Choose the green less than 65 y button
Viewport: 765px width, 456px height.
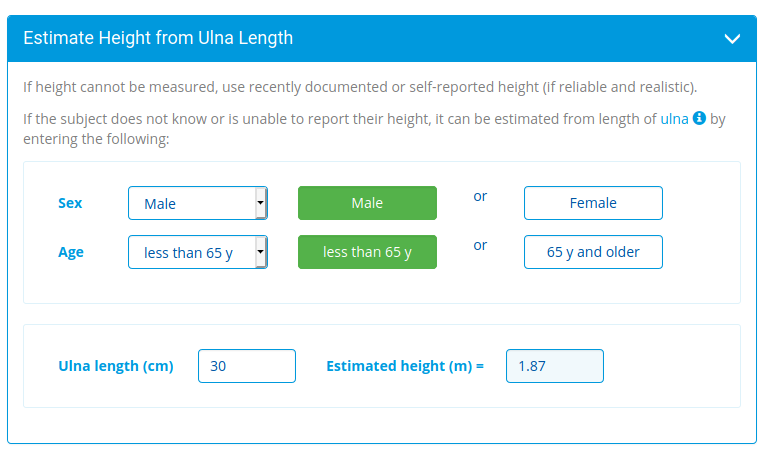coord(367,253)
